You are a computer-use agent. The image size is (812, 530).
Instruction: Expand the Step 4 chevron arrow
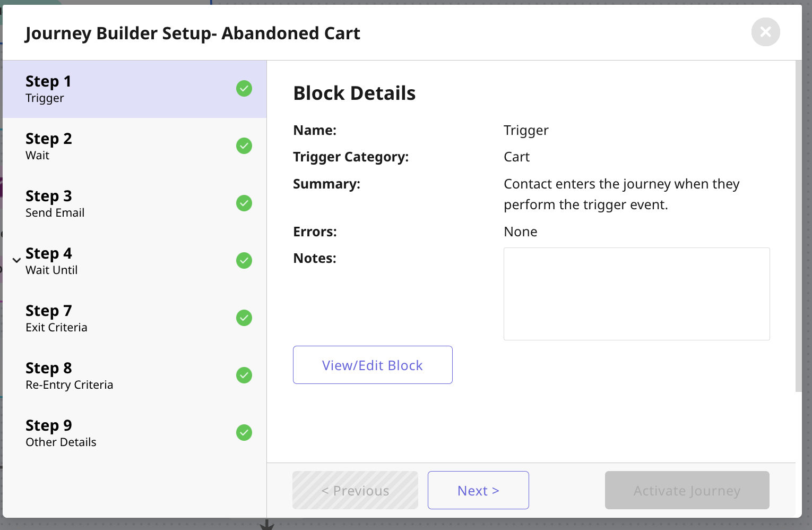[x=17, y=260]
